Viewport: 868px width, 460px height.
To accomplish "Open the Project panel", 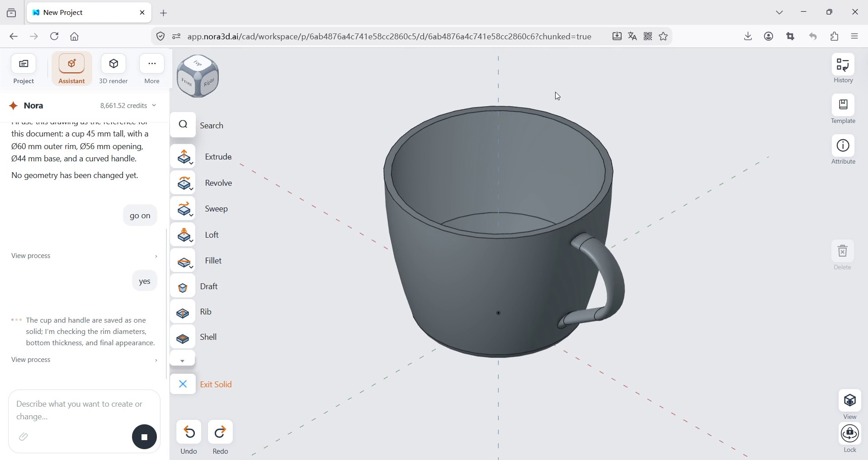I will pos(24,69).
